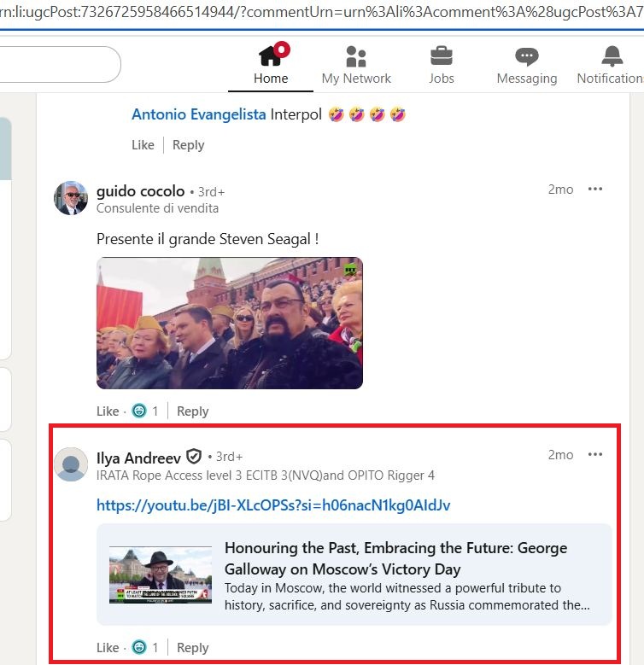Click the Messaging speech bubble icon
The image size is (644, 665).
coord(527,56)
